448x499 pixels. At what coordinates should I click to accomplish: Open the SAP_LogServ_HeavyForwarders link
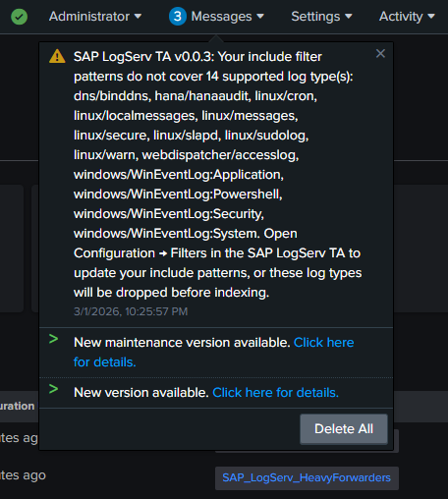307,477
